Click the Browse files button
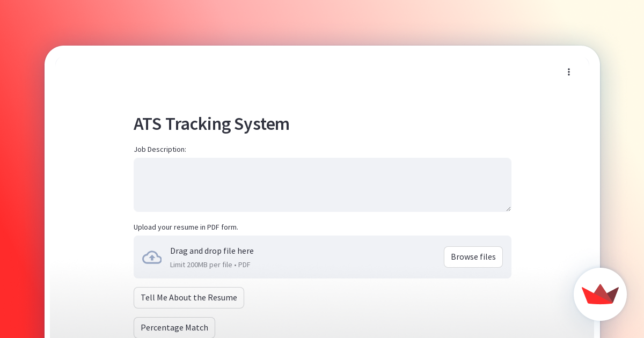 pyautogui.click(x=473, y=257)
